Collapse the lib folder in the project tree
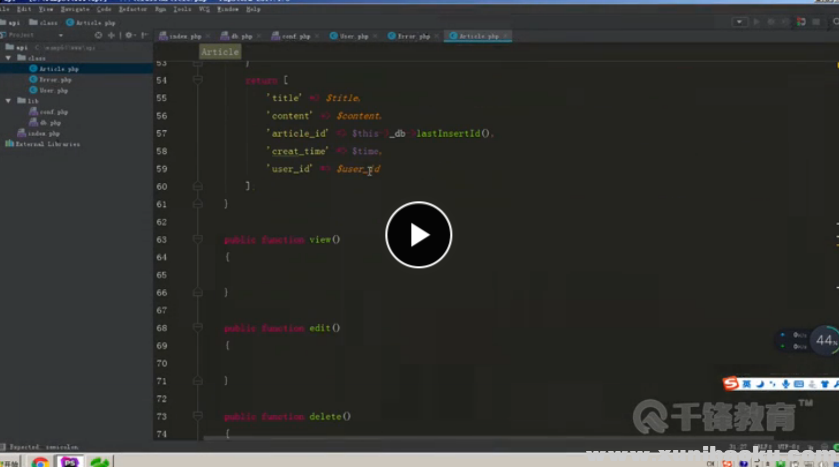The height and width of the screenshot is (467, 839). [8, 101]
